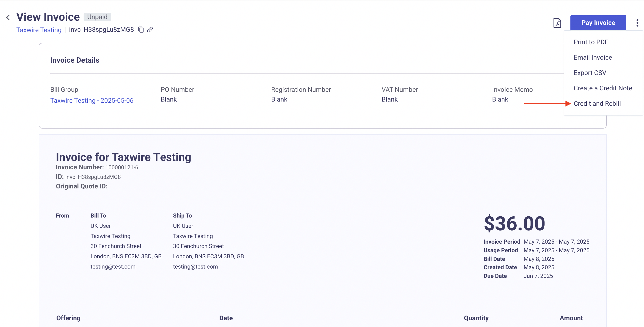Open Taxwire Testing - 2025-05-06 bill group
Image resolution: width=644 pixels, height=327 pixels.
(x=92, y=101)
